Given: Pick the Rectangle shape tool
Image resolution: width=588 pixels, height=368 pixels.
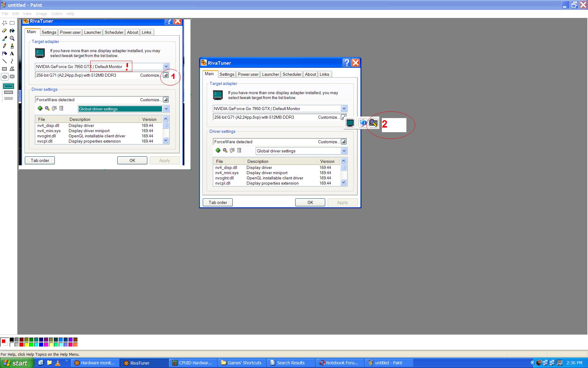Looking at the screenshot, I should click(x=5, y=69).
